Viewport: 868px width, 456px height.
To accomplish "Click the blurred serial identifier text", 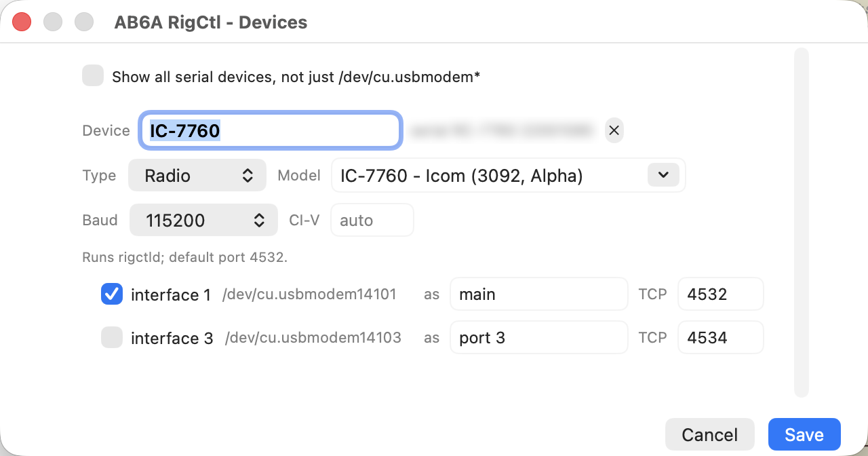I will 502,130.
